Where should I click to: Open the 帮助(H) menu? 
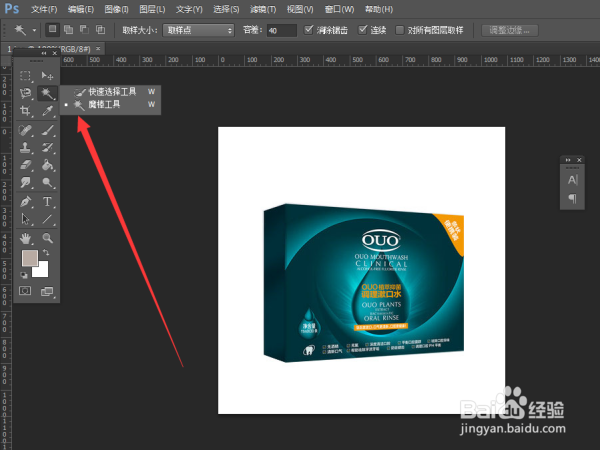379,9
